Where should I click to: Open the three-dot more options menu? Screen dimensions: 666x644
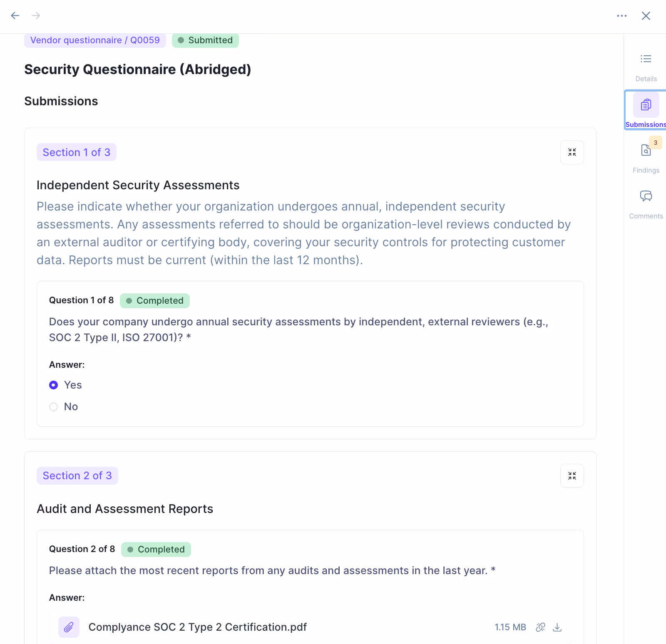622,16
